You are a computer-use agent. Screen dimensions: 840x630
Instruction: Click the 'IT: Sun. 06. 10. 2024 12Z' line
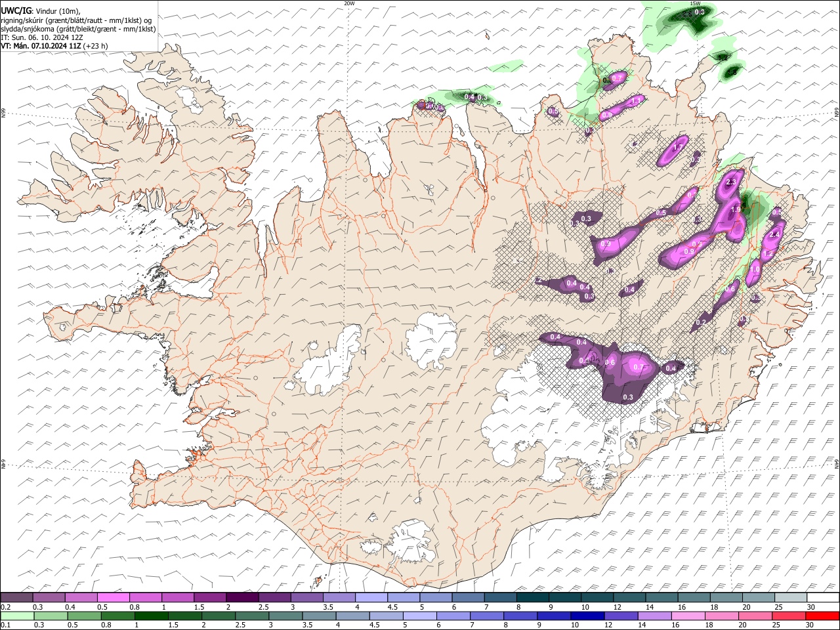click(x=42, y=37)
